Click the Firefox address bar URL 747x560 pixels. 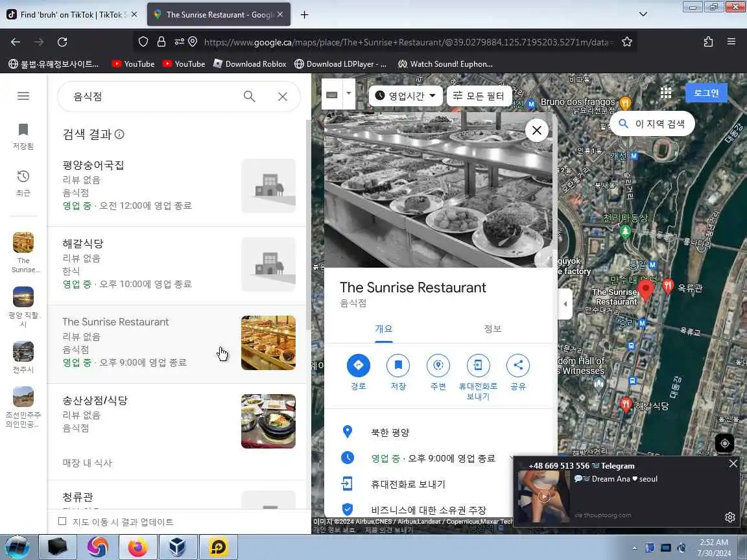(x=407, y=42)
